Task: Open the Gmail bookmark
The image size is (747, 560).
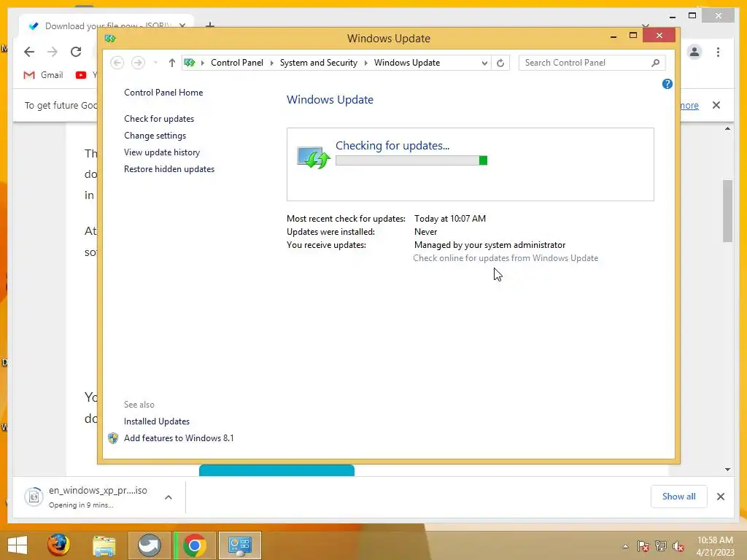Action: 43,75
